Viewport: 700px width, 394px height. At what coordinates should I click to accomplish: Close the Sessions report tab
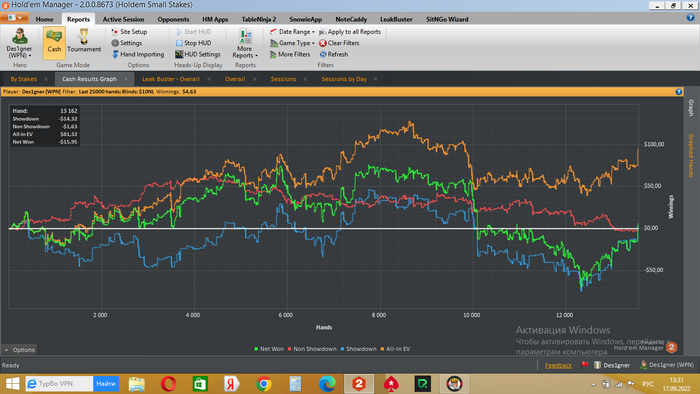point(305,79)
